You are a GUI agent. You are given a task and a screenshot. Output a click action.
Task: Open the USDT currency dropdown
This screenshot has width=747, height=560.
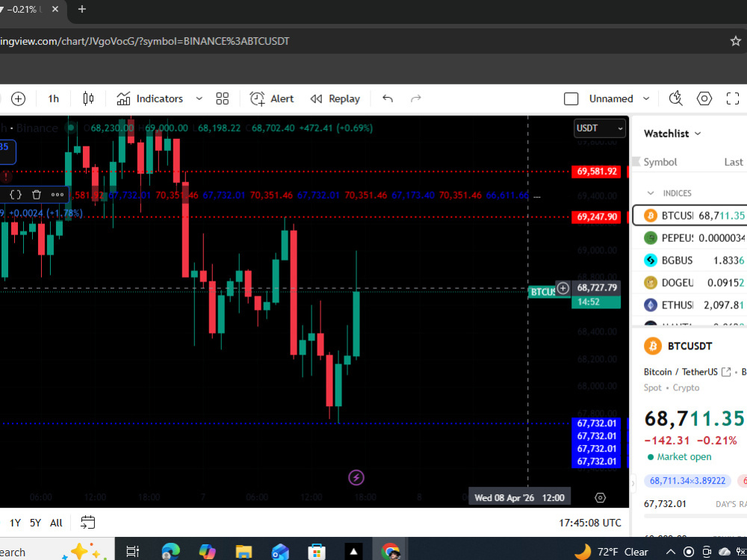pos(599,128)
